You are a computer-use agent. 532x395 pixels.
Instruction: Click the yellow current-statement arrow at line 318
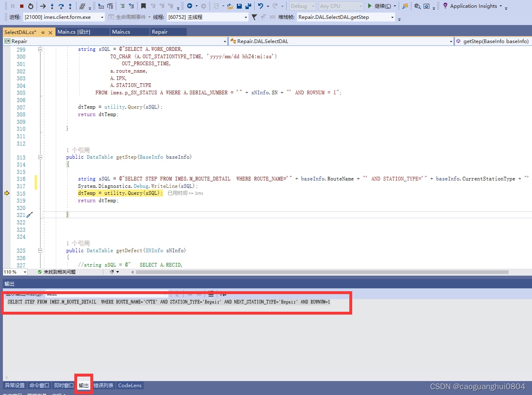[7, 193]
